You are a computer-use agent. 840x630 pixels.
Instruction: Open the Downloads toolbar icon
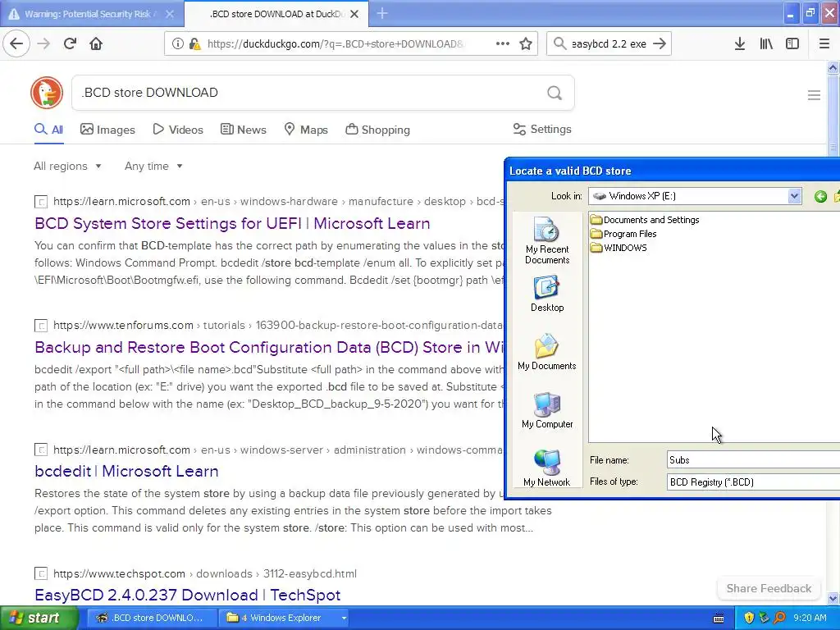[x=740, y=44]
